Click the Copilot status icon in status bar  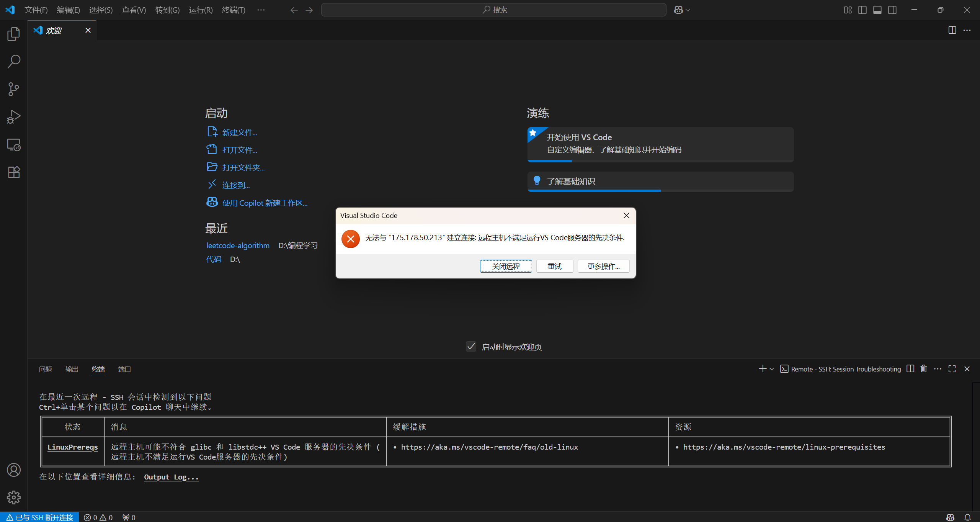(950, 517)
